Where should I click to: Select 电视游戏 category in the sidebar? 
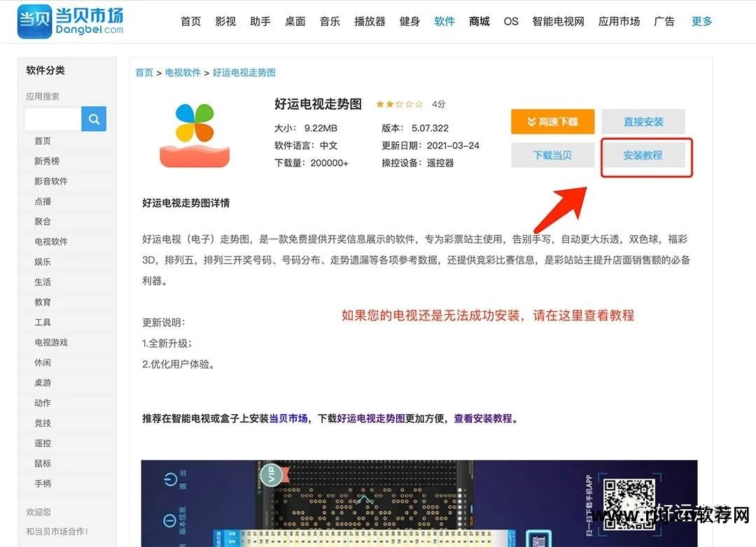(52, 342)
